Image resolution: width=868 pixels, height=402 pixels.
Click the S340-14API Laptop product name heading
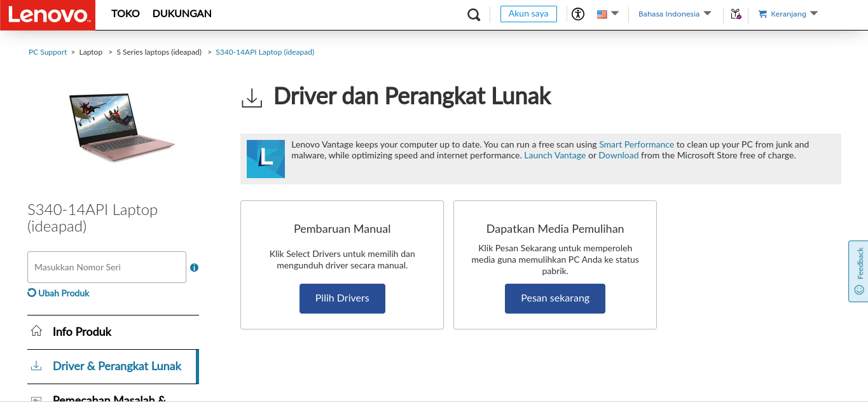(93, 218)
